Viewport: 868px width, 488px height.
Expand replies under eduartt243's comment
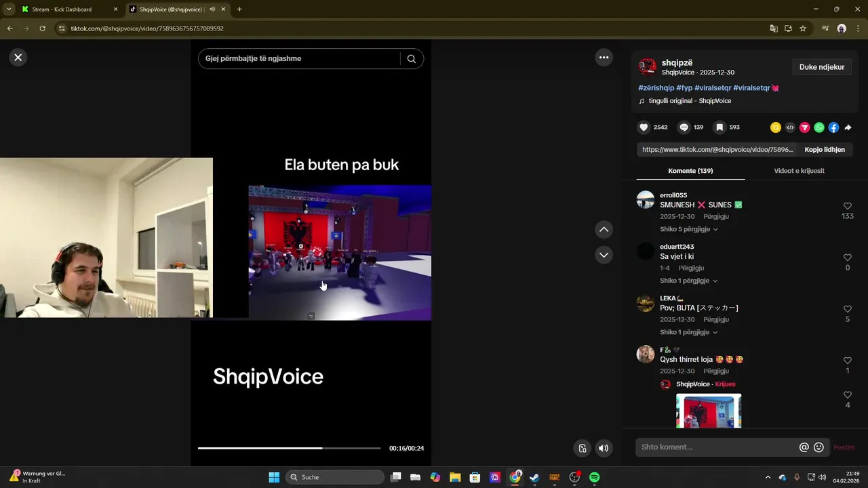(x=689, y=281)
